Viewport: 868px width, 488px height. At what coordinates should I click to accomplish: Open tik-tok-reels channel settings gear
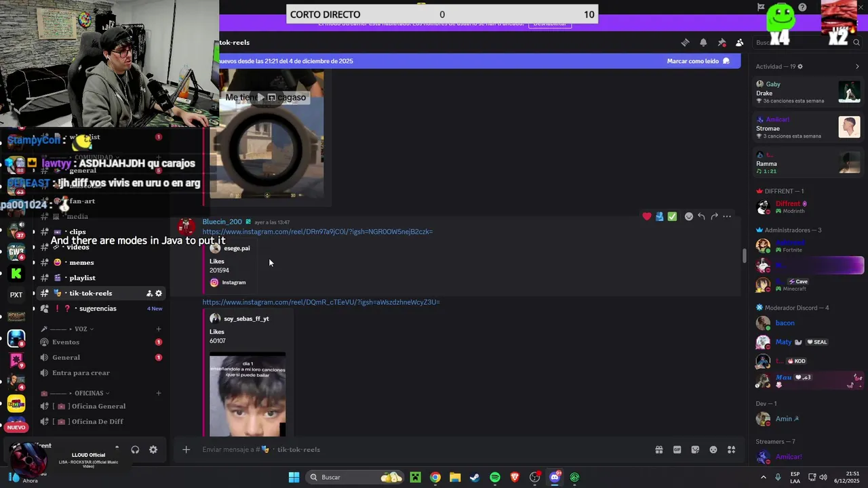pyautogui.click(x=159, y=293)
